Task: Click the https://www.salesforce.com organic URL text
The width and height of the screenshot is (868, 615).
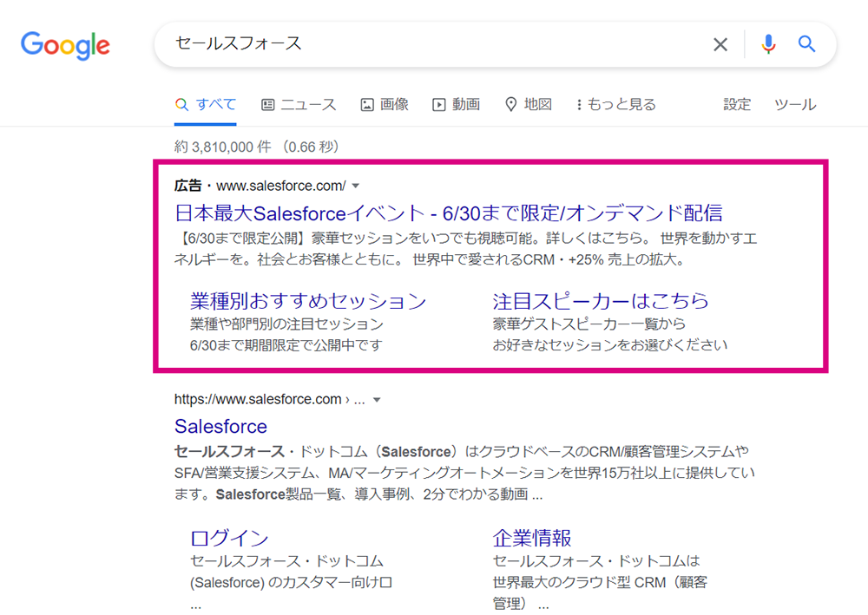Action: (x=258, y=399)
